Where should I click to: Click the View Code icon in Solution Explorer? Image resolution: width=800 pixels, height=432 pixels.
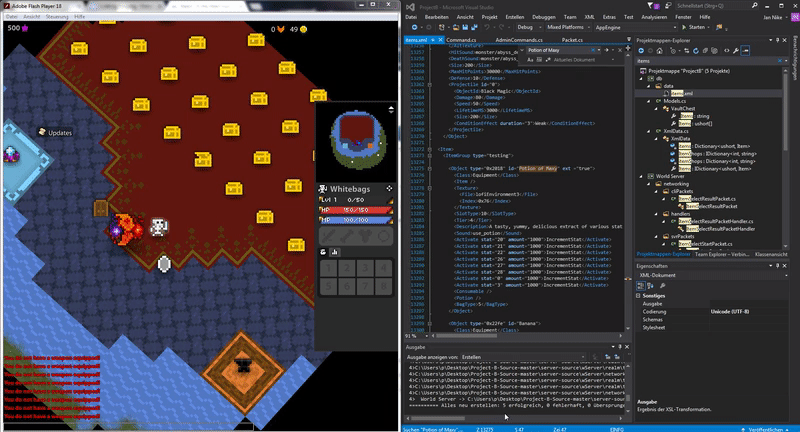727,50
